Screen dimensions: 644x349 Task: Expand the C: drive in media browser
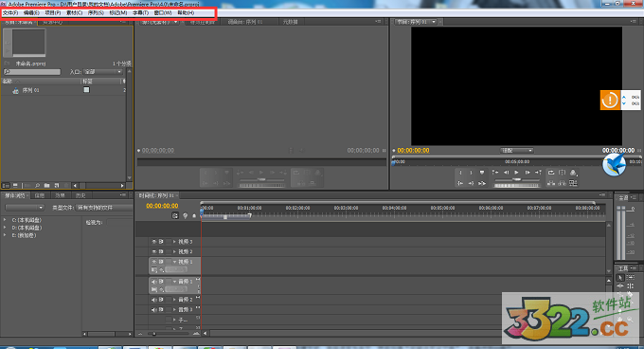pyautogui.click(x=5, y=220)
